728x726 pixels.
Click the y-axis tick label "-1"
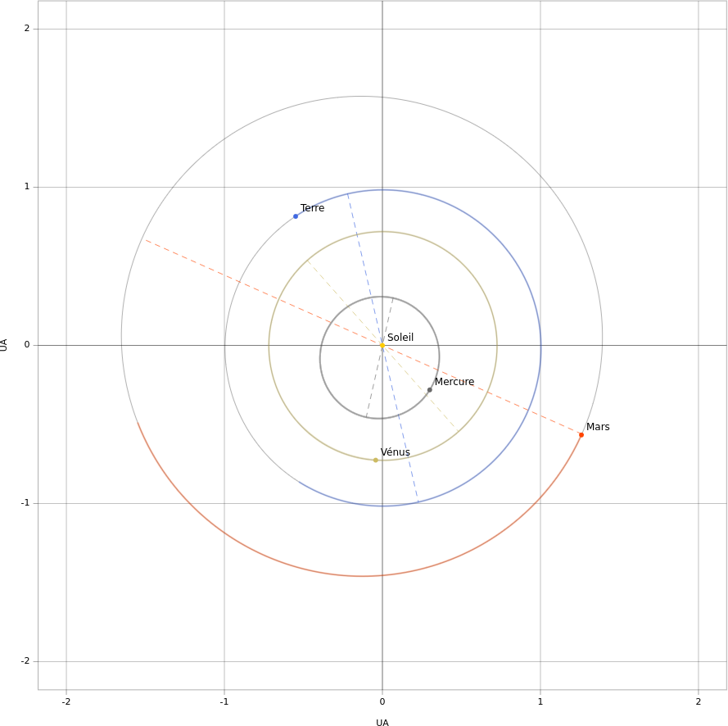25,503
